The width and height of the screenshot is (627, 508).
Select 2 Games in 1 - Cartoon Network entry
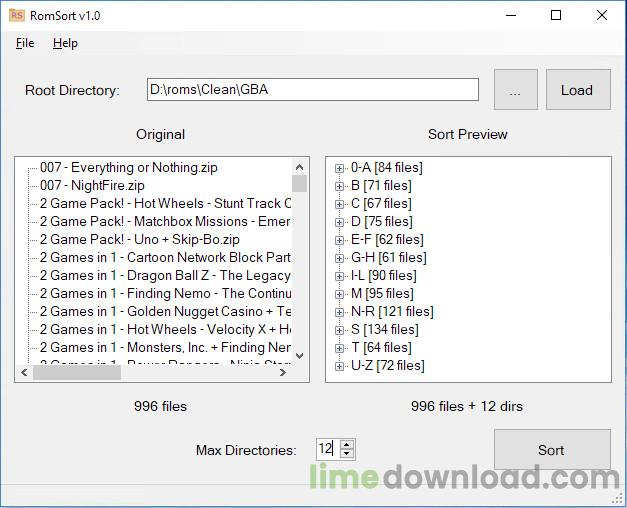point(165,257)
